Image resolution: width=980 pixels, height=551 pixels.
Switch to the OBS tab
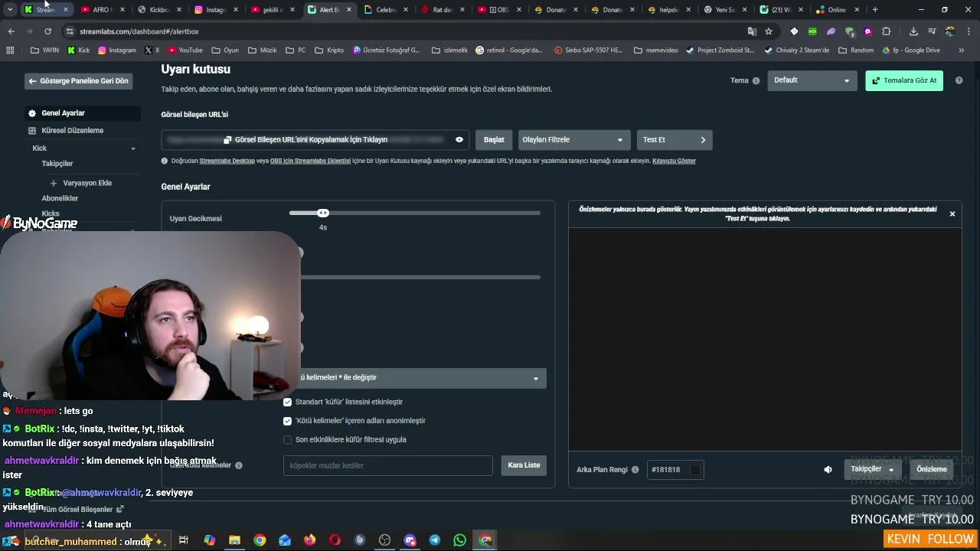tap(498, 10)
